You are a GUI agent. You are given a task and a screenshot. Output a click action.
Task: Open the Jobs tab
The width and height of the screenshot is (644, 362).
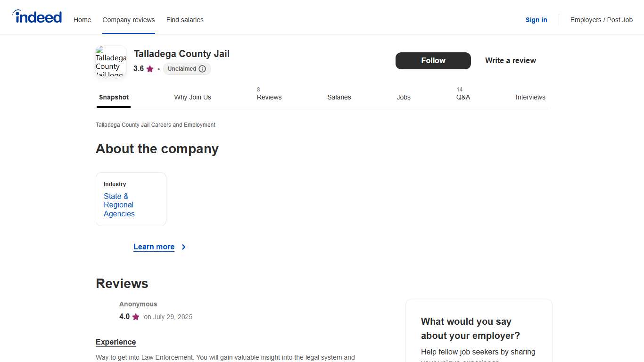click(403, 97)
